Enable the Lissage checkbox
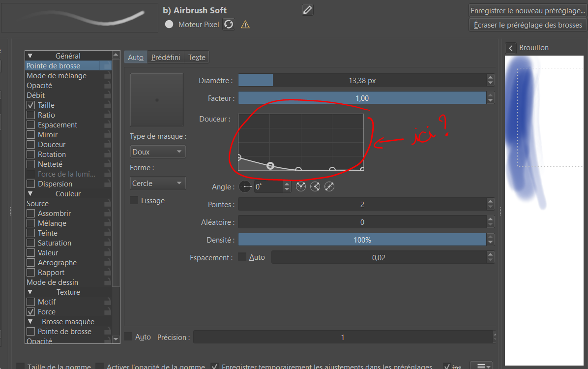The width and height of the screenshot is (588, 369). (134, 200)
